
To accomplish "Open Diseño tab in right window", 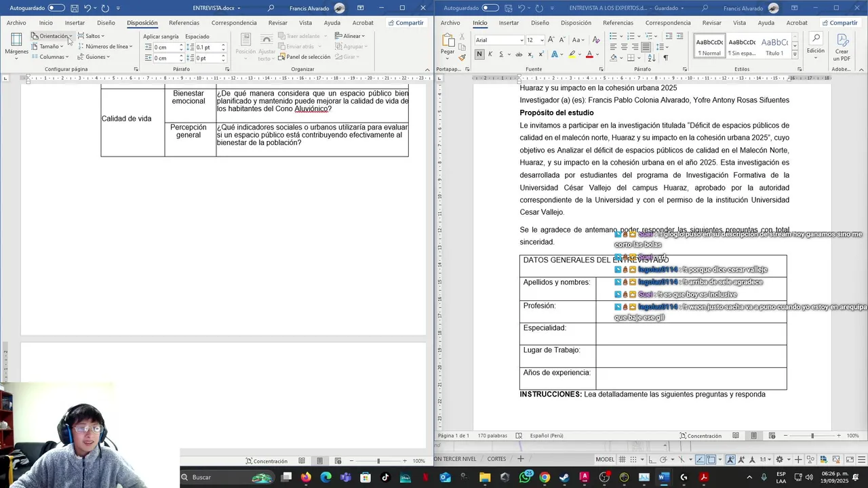I will pyautogui.click(x=540, y=22).
